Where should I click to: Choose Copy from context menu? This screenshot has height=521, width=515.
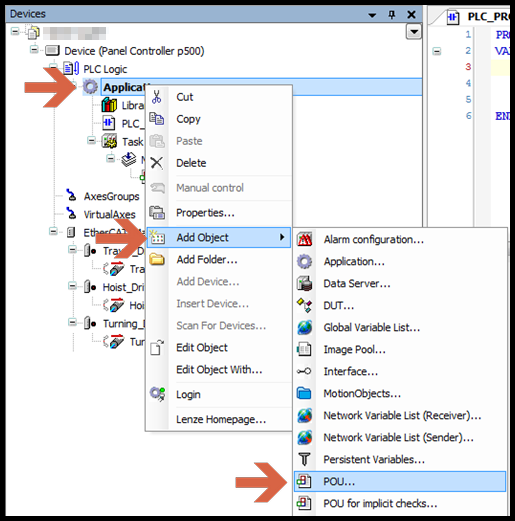tap(219, 119)
